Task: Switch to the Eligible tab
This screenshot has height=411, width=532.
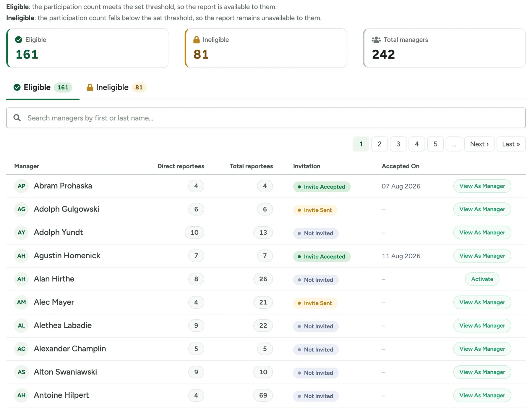Action: pos(43,88)
